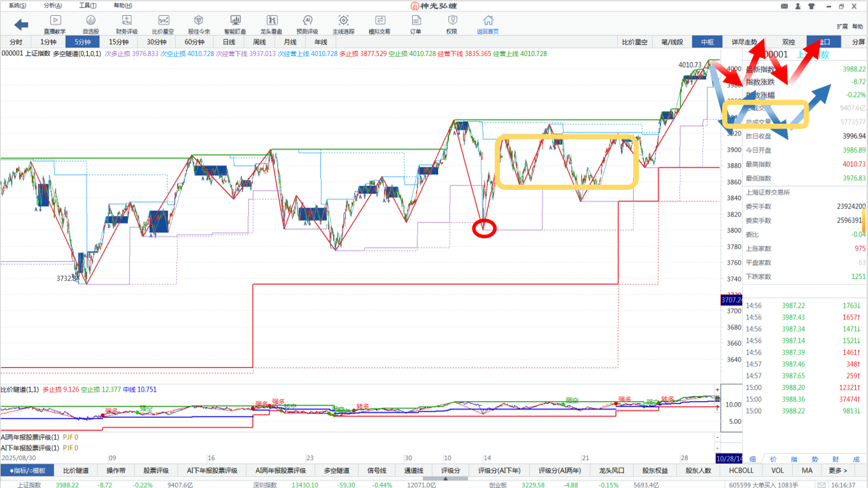The height and width of the screenshot is (488, 868).
Task: Open the 自选股 watchlist icon
Action: (x=90, y=21)
